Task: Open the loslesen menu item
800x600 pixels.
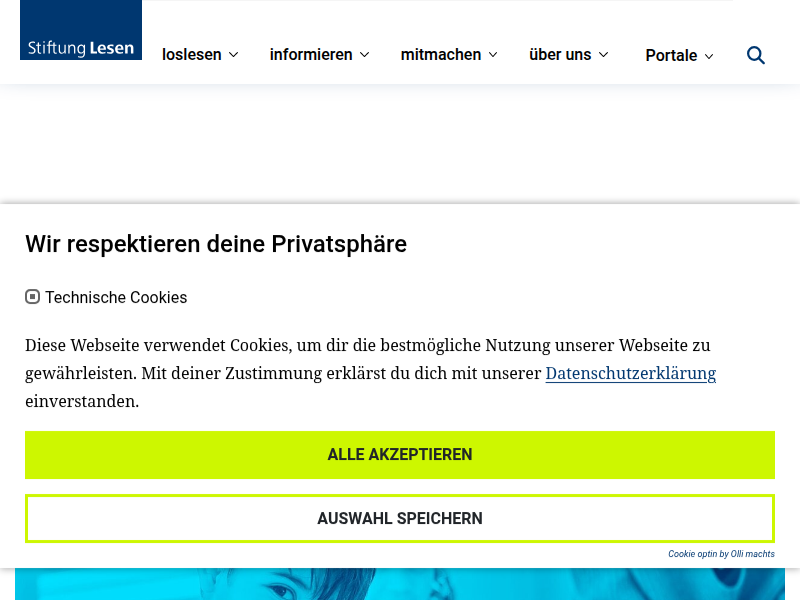Action: tap(192, 55)
